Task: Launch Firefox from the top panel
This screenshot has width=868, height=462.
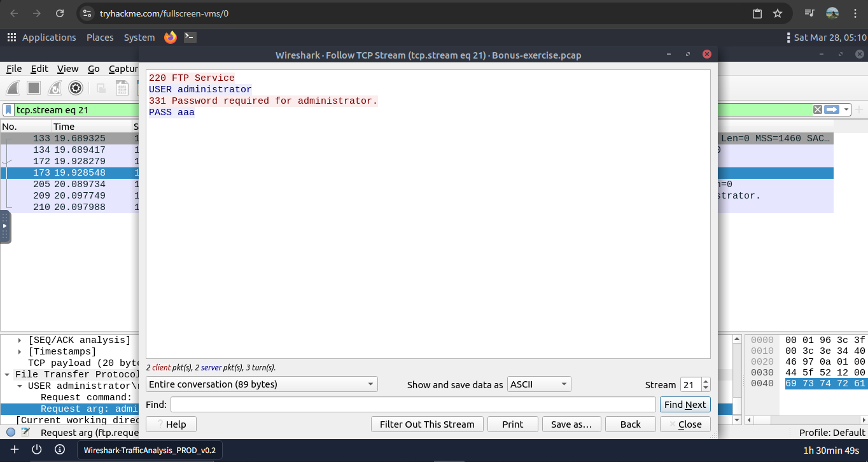Action: (170, 38)
